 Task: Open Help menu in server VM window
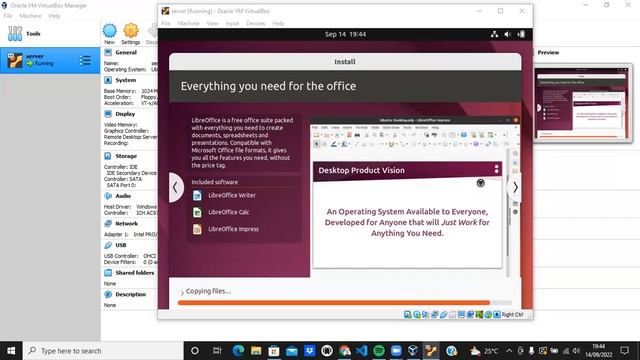click(x=278, y=23)
